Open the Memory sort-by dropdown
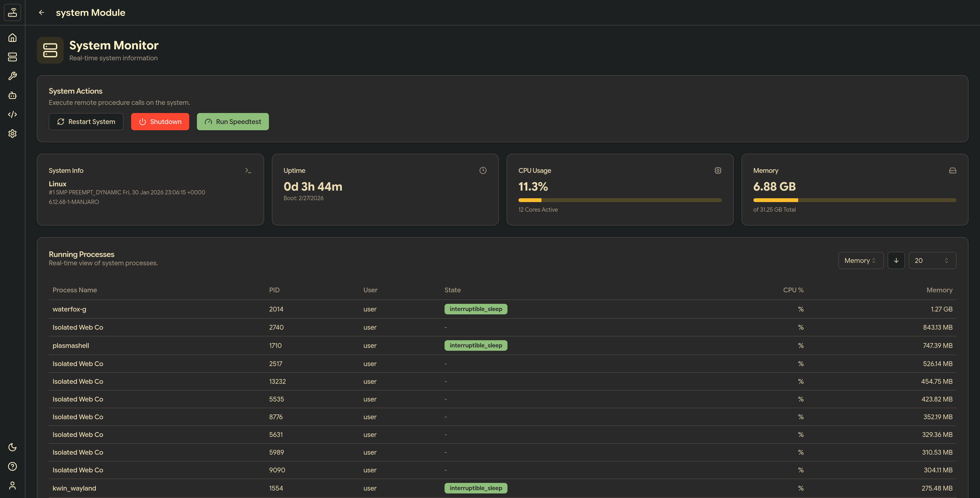 [x=861, y=260]
